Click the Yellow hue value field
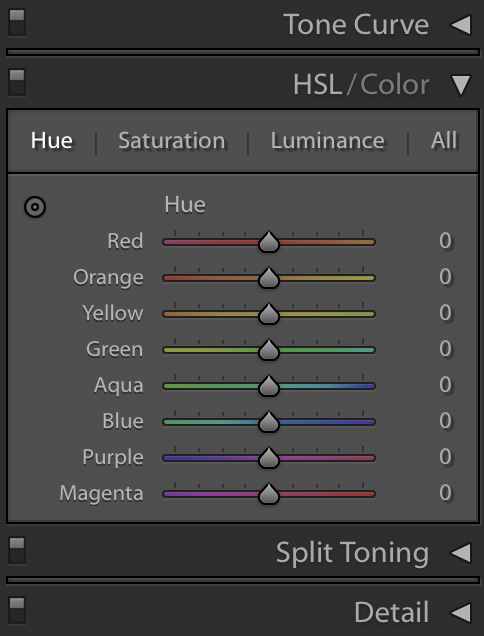The width and height of the screenshot is (484, 636). [445, 313]
